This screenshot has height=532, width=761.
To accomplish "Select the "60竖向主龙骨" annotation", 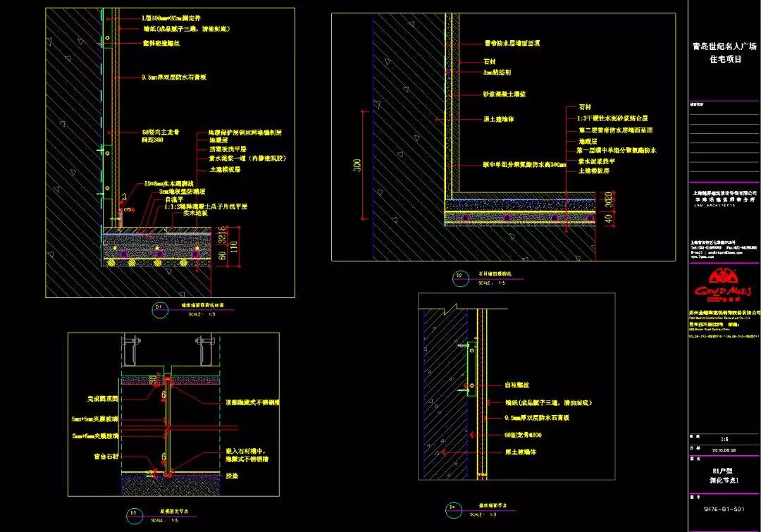I will coord(161,132).
